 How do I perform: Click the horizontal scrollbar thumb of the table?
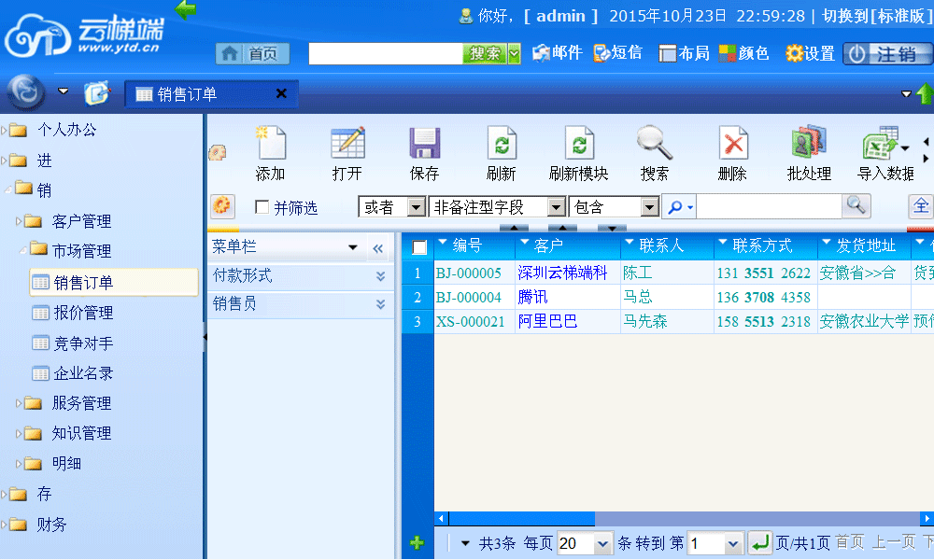point(521,518)
